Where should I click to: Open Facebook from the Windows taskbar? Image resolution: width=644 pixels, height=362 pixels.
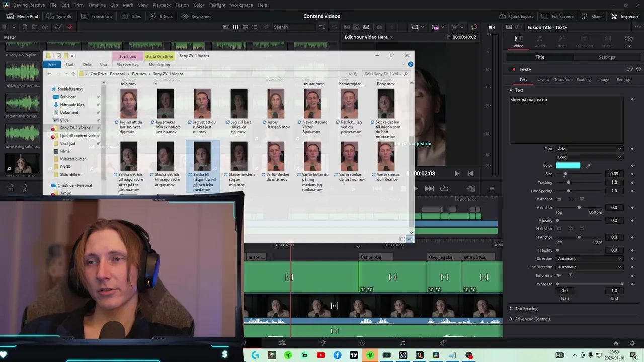coord(337,355)
